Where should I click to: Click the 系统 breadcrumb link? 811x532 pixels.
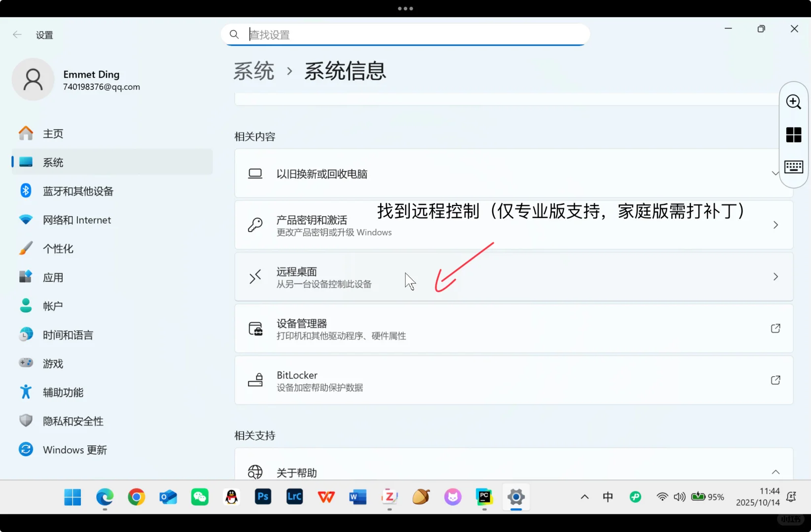254,71
